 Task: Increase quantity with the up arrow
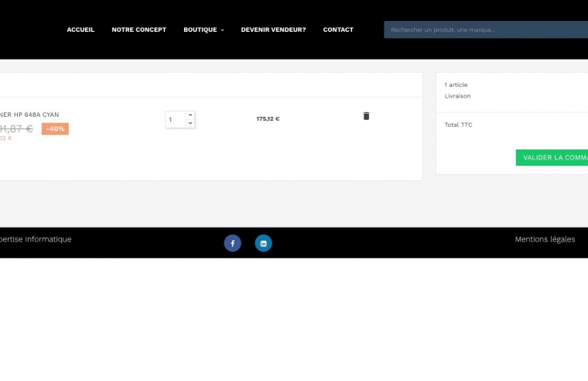[190, 115]
